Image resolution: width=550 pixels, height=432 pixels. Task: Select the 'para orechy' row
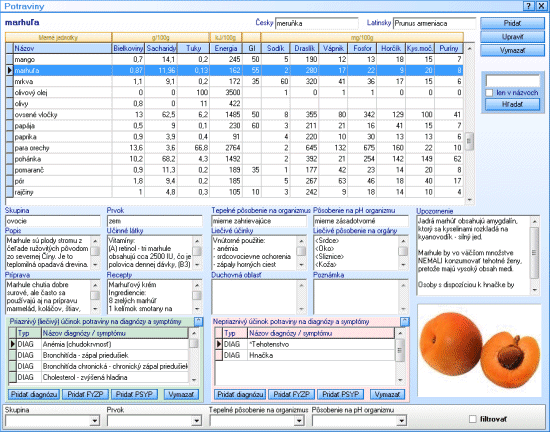pyautogui.click(x=234, y=148)
